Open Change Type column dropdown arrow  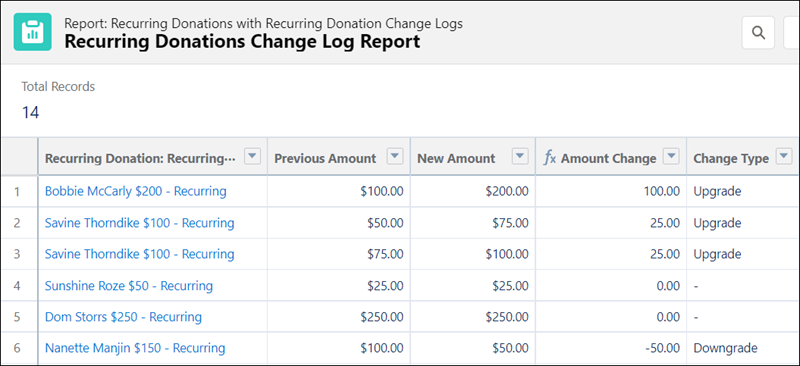coord(784,157)
